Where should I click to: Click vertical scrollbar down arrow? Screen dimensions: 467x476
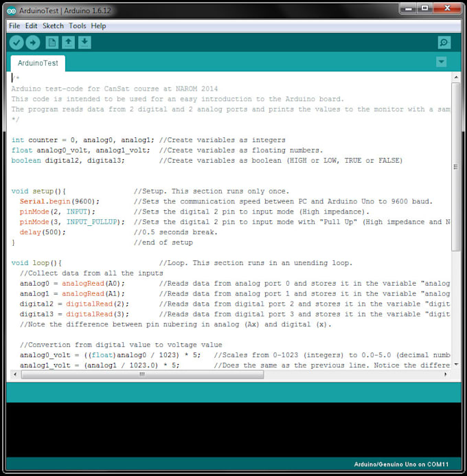point(456,364)
